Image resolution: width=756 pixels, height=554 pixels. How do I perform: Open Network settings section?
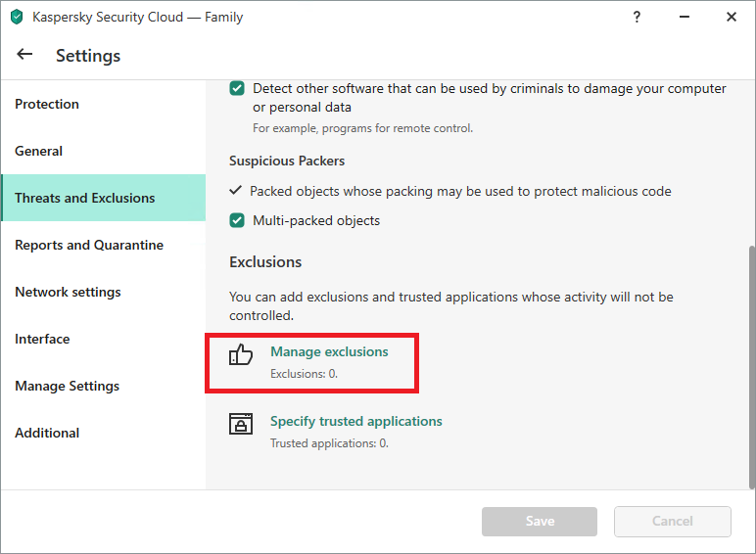[x=69, y=292]
